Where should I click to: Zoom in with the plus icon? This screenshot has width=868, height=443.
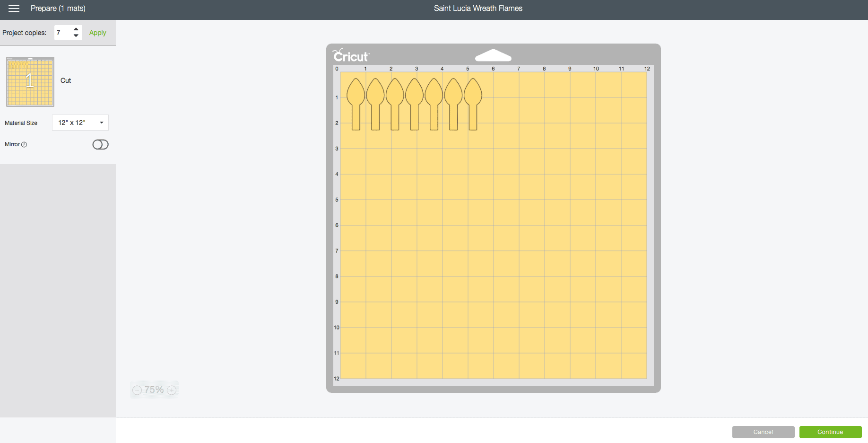coord(172,390)
